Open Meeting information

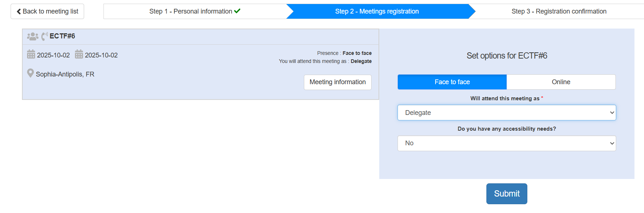(x=338, y=82)
